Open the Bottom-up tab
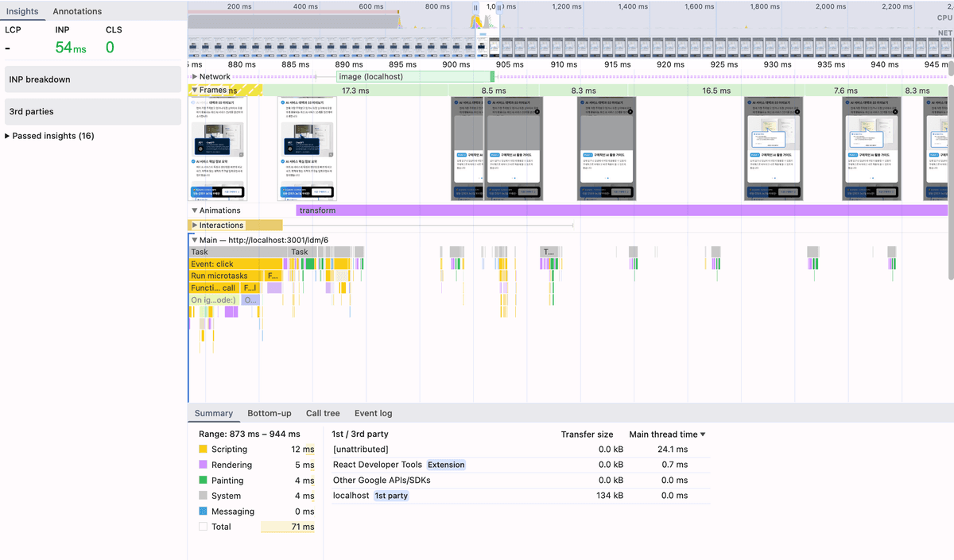This screenshot has height=560, width=954. pos(269,413)
